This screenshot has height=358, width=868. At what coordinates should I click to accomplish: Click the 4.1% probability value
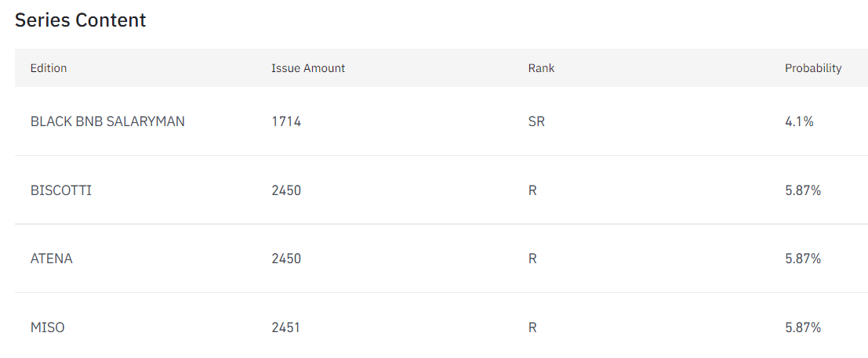(799, 121)
